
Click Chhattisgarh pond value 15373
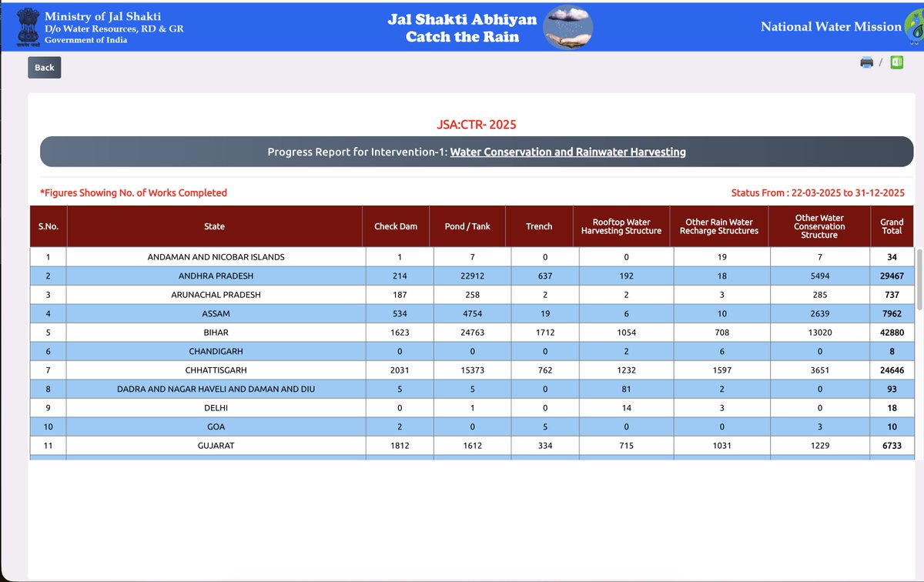(472, 370)
